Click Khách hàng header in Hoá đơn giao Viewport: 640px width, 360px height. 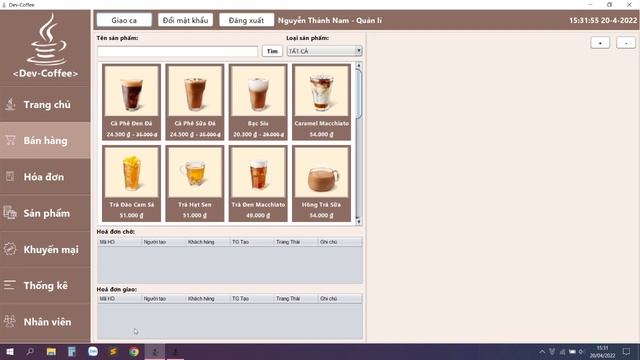coord(208,299)
